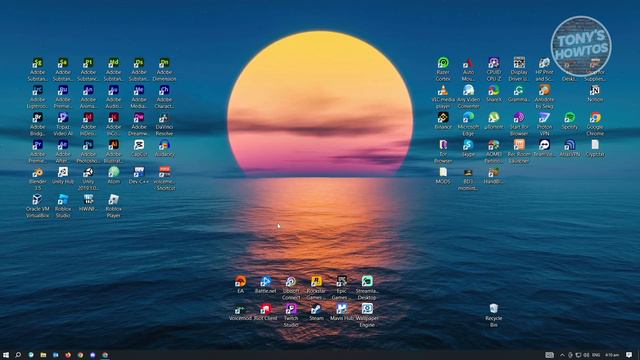
Task: Select the Adobe Audition (Au) icon
Action: (x=113, y=90)
